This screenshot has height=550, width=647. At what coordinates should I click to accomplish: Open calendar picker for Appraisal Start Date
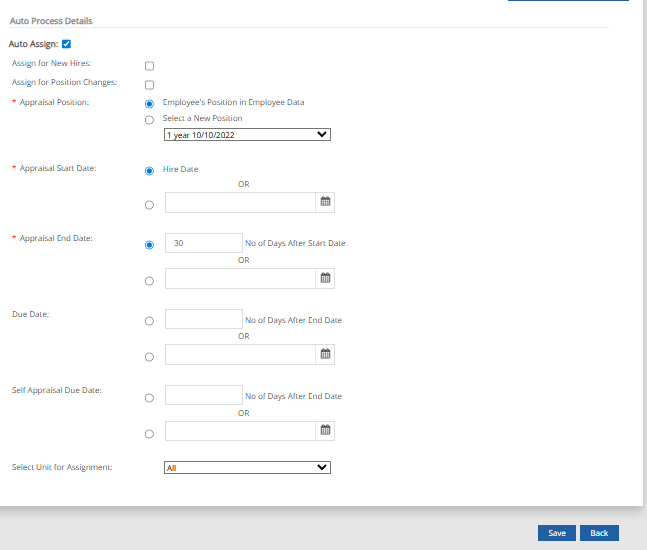coord(325,203)
